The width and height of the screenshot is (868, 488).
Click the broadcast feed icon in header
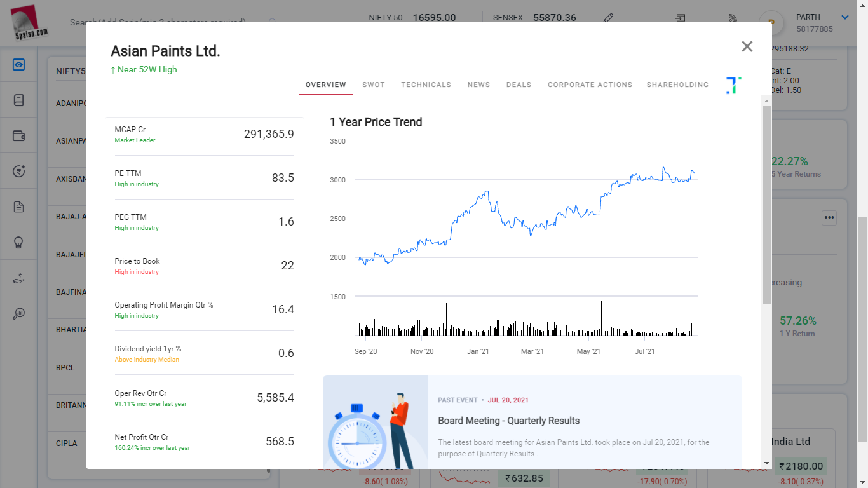732,18
